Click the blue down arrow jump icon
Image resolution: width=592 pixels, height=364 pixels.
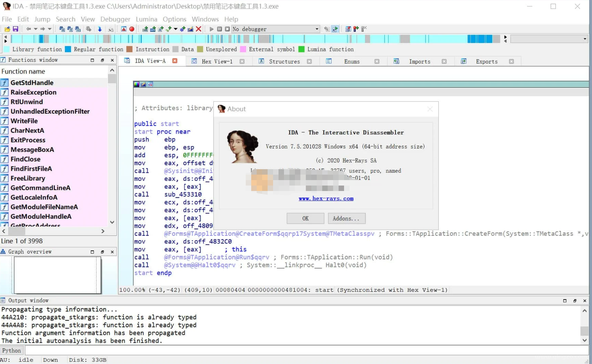pyautogui.click(x=100, y=29)
